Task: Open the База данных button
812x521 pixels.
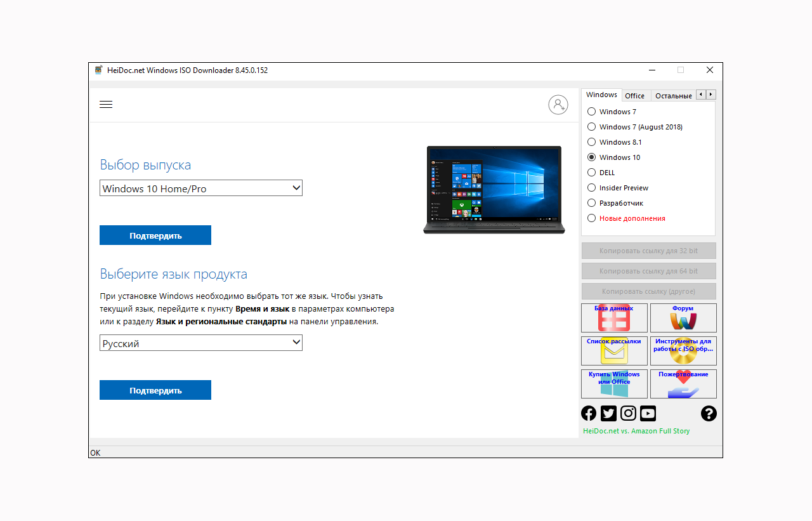Action: pyautogui.click(x=614, y=318)
